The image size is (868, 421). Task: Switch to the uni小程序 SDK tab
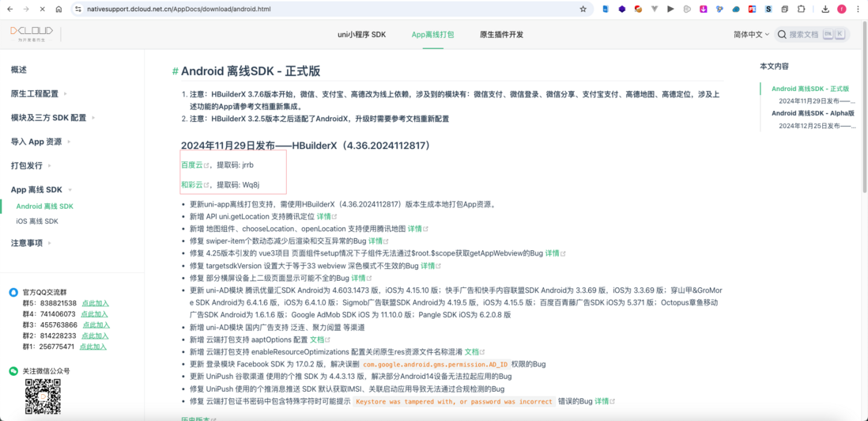coord(361,34)
